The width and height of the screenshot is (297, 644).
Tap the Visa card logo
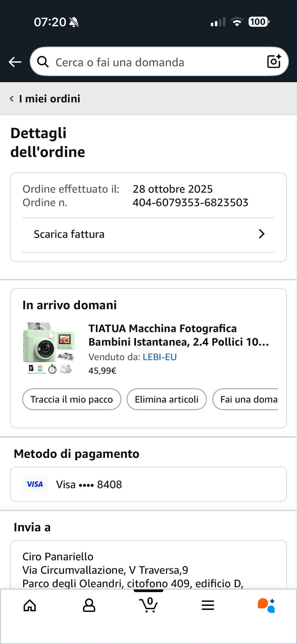coord(35,484)
